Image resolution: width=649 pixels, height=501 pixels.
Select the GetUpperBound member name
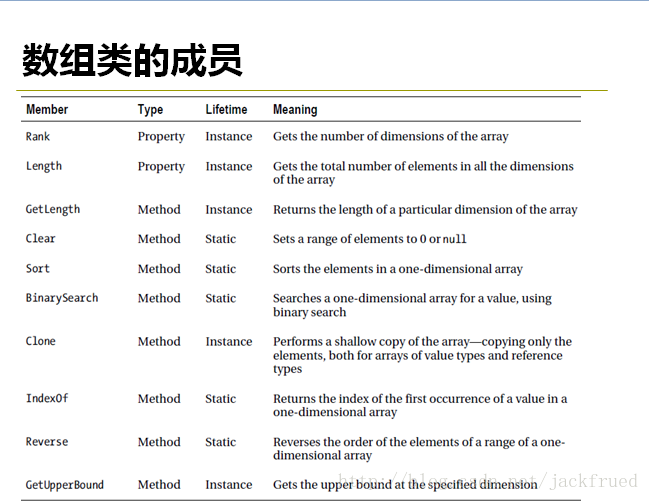65,485
